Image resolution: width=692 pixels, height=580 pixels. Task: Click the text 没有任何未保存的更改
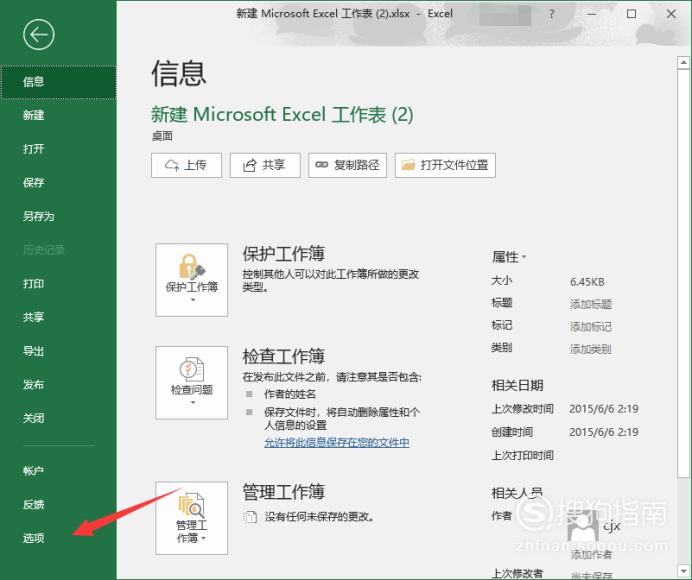pyautogui.click(x=320, y=516)
